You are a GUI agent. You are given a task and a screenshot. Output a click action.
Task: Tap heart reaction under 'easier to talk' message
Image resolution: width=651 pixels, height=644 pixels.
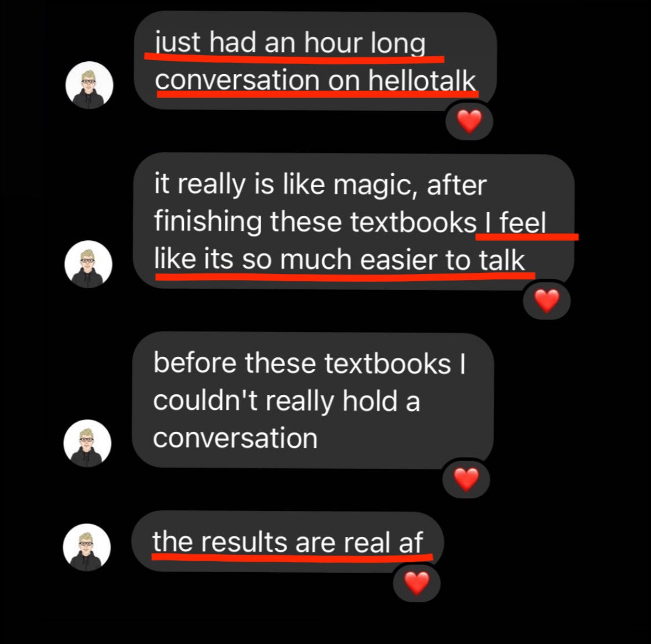(547, 300)
